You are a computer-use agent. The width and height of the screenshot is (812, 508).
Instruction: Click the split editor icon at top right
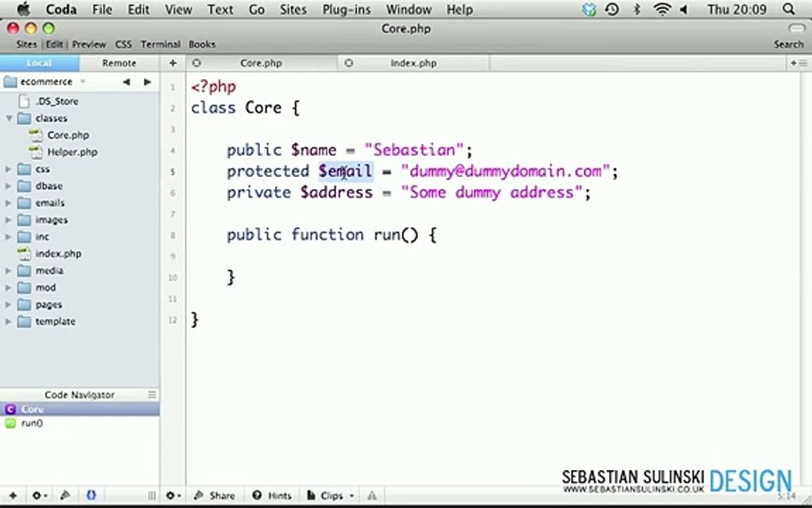click(799, 64)
